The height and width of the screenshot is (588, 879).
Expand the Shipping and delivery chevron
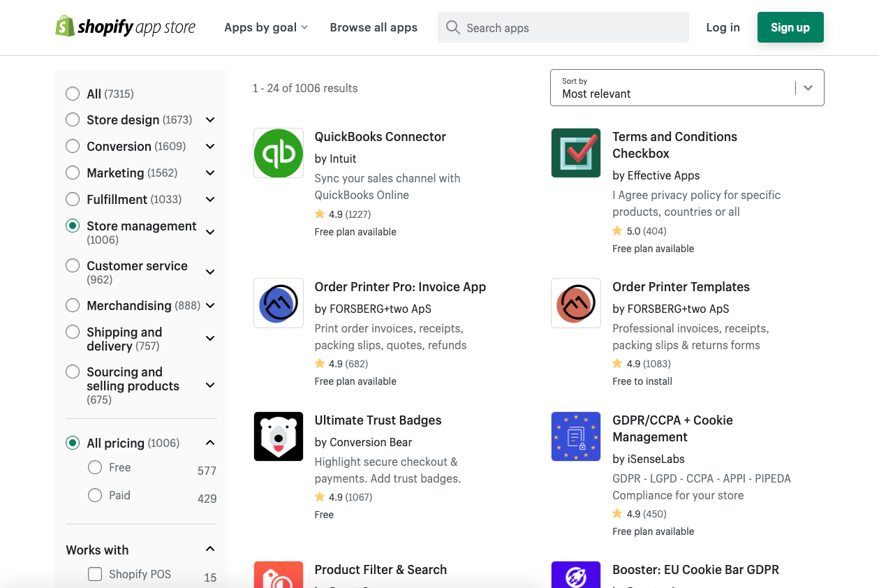click(x=210, y=339)
